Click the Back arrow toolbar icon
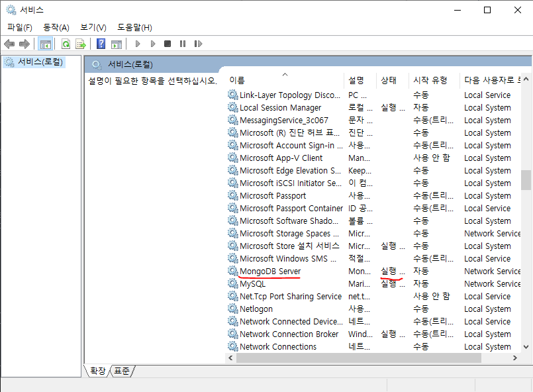Viewport: 533px width, 392px height. click(x=9, y=44)
